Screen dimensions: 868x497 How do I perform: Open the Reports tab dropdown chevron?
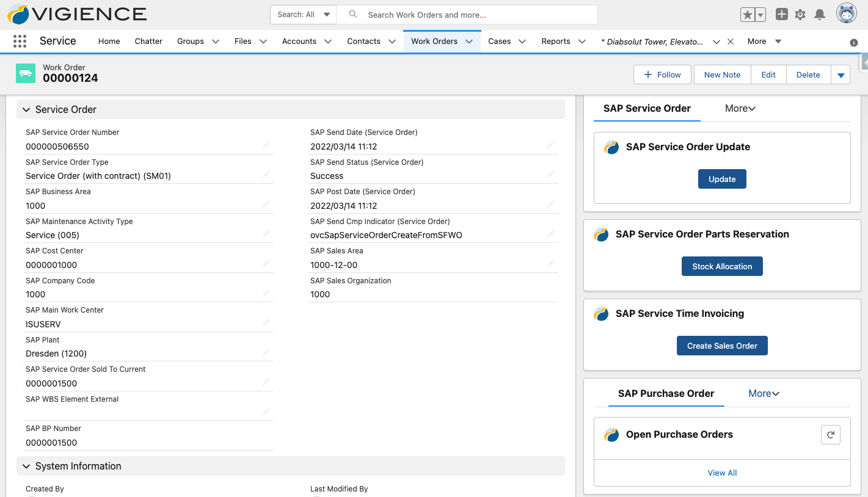582,42
